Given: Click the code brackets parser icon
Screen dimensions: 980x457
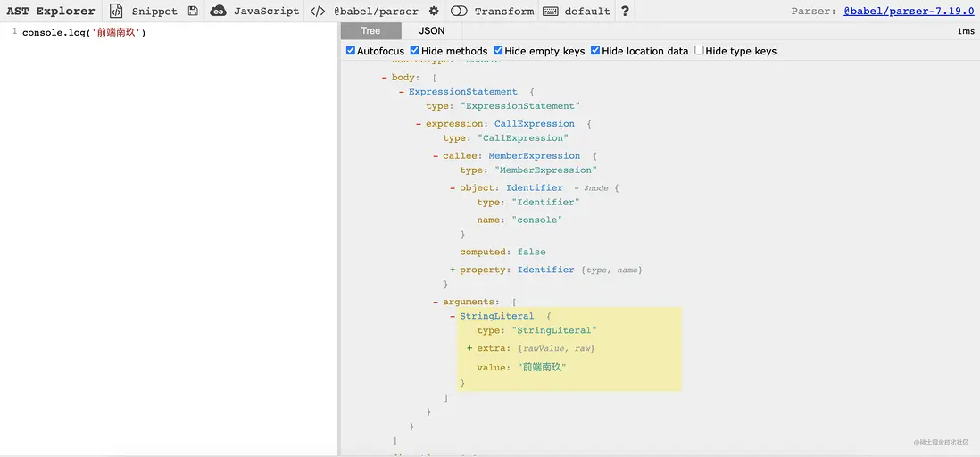Looking at the screenshot, I should click(x=318, y=11).
